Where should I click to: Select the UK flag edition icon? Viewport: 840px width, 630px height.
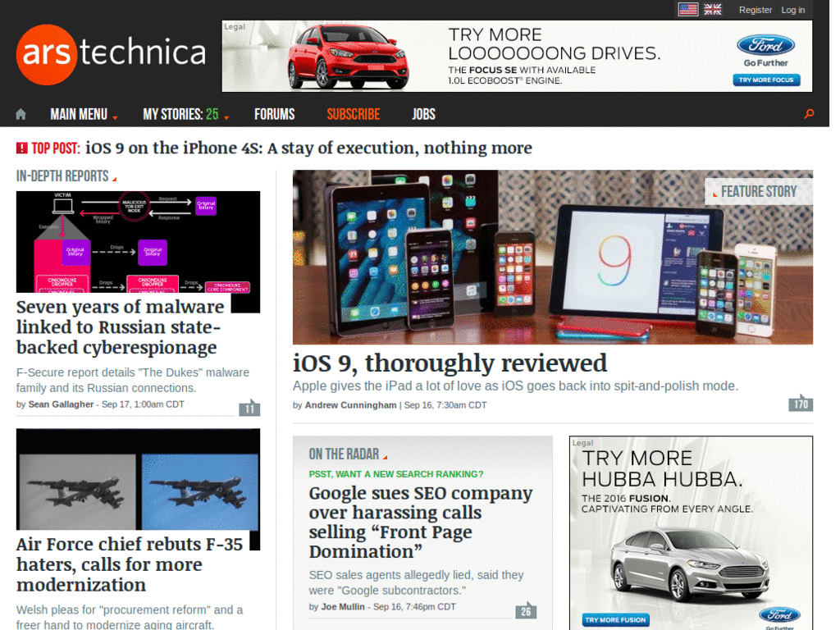pos(713,9)
